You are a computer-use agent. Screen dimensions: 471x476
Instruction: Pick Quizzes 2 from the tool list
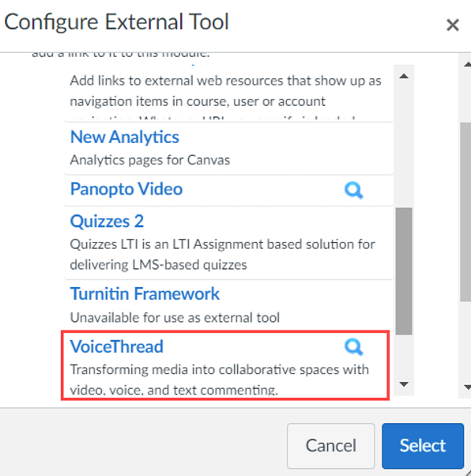coord(107,221)
